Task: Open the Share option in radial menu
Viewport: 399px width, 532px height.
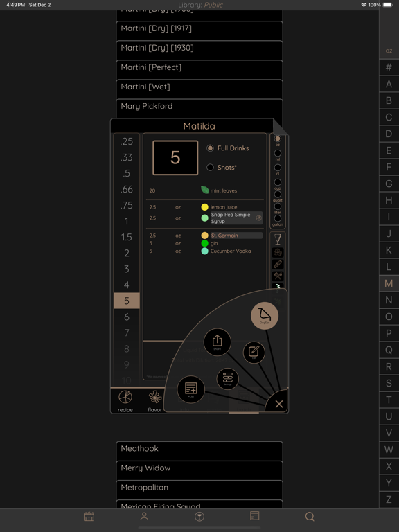Action: (217, 342)
